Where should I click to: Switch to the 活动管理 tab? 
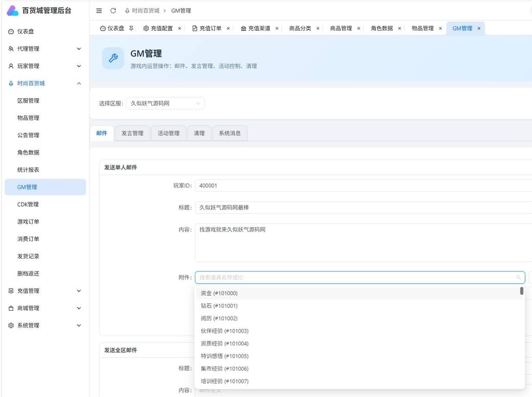tap(169, 134)
